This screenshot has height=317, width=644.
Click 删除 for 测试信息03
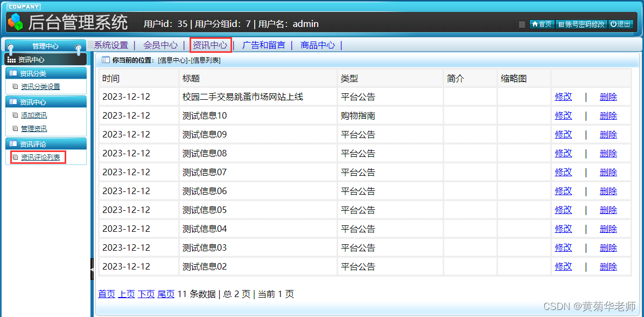pos(608,247)
